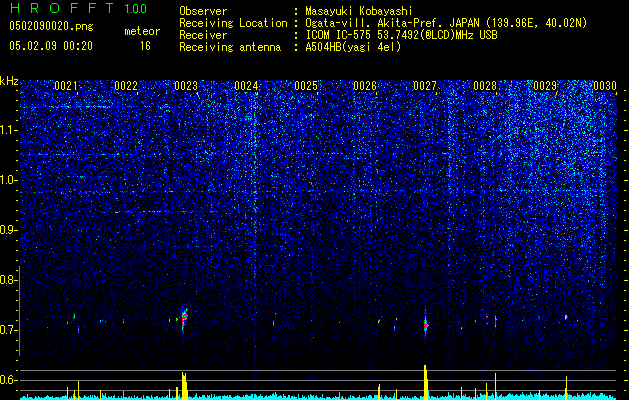
Task: Click the meteor count value 16
Action: (x=145, y=46)
